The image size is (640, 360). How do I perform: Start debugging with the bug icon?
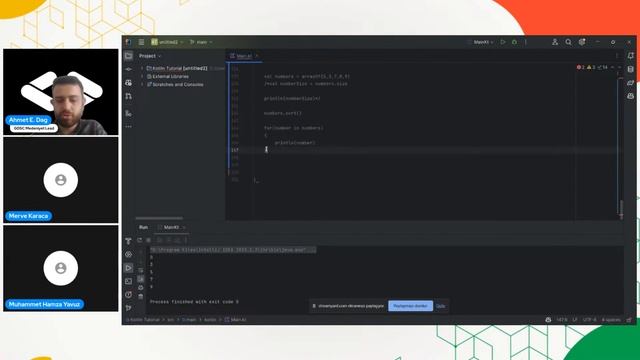[514, 42]
